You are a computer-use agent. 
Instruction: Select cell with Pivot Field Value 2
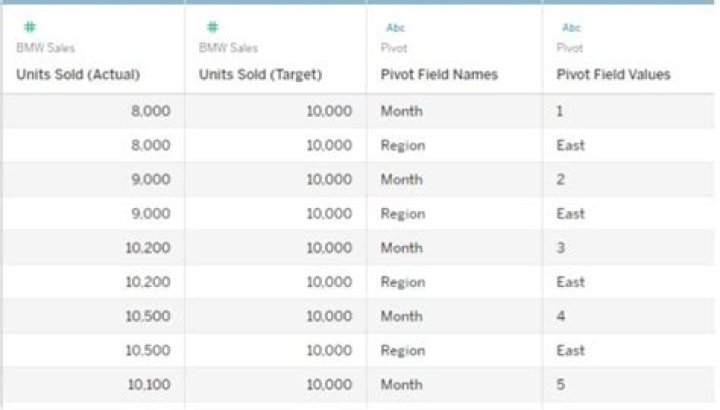[x=628, y=180]
